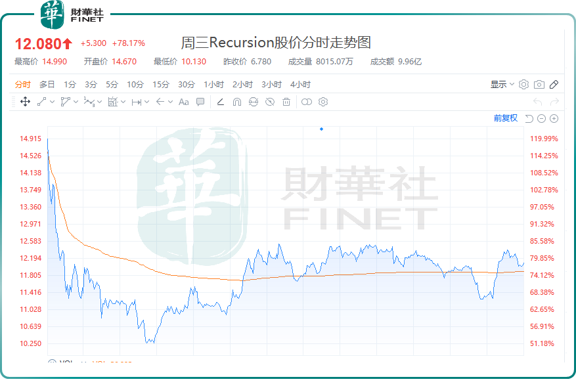Zoom in the chart with plus button
576x392 pixels.
(554, 118)
